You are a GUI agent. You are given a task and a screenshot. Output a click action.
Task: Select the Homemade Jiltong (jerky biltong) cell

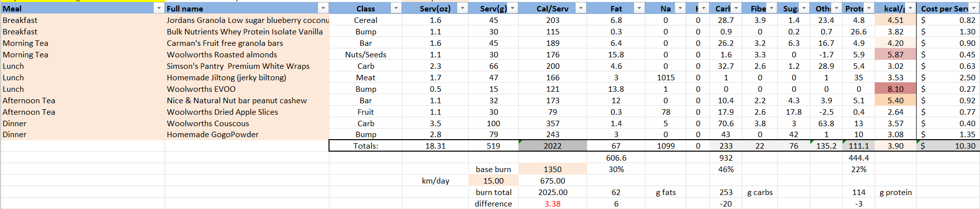click(247, 77)
